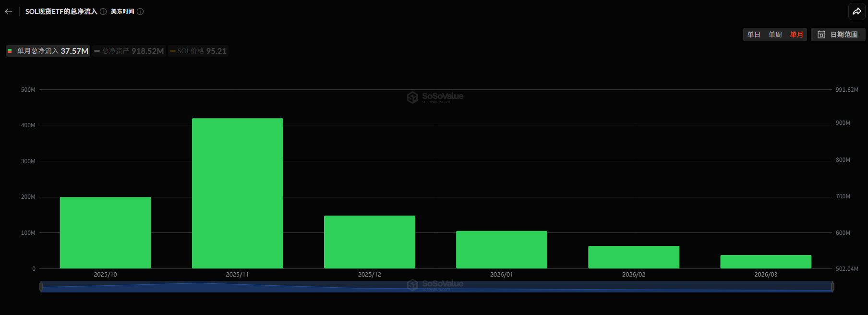Click the red-green 单月总净流入 legend marker

10,51
